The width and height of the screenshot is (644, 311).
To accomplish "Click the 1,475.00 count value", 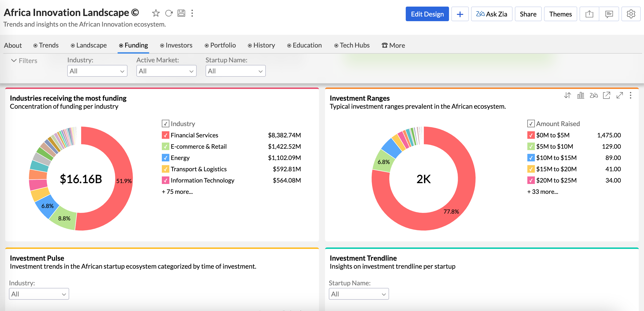I will [x=609, y=135].
